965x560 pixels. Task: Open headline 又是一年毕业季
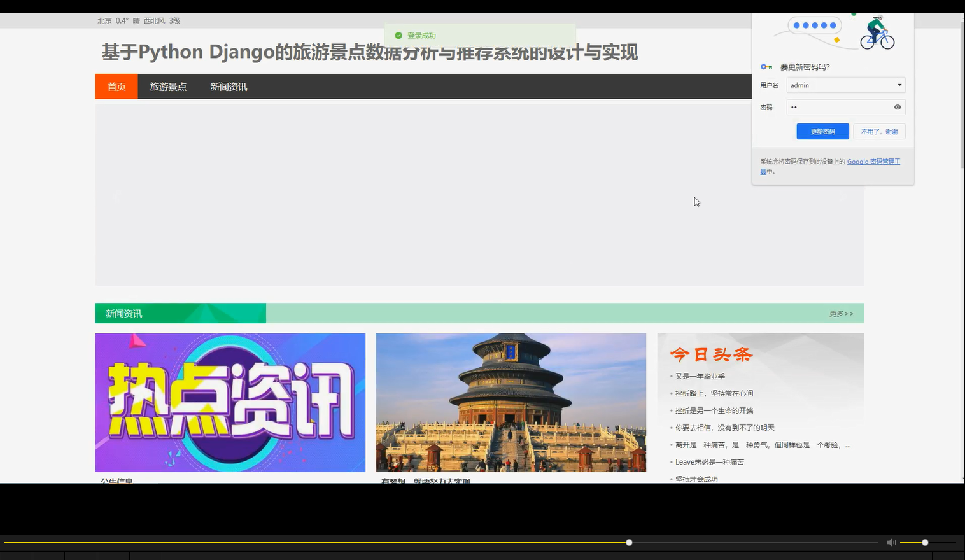[700, 376]
